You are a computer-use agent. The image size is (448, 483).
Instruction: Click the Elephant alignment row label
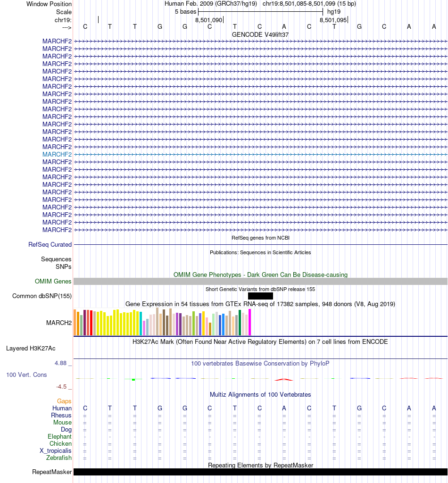tap(59, 436)
